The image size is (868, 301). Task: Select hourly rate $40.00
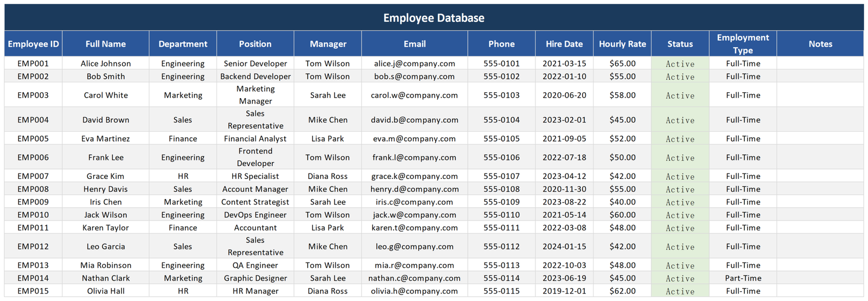pyautogui.click(x=622, y=202)
